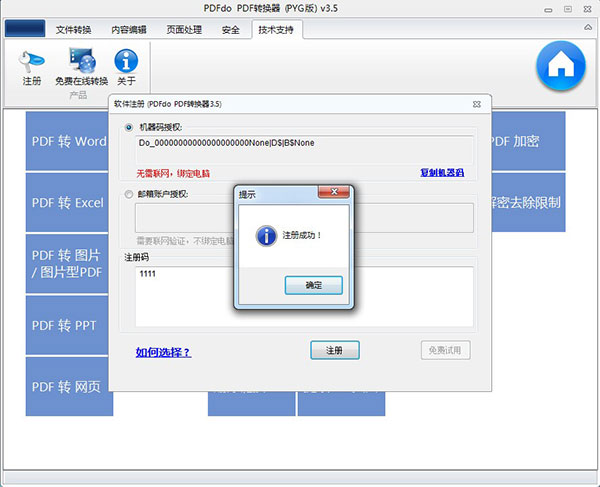Image resolution: width=600 pixels, height=487 pixels.
Task: Go to home with blue house button
Action: tap(561, 66)
